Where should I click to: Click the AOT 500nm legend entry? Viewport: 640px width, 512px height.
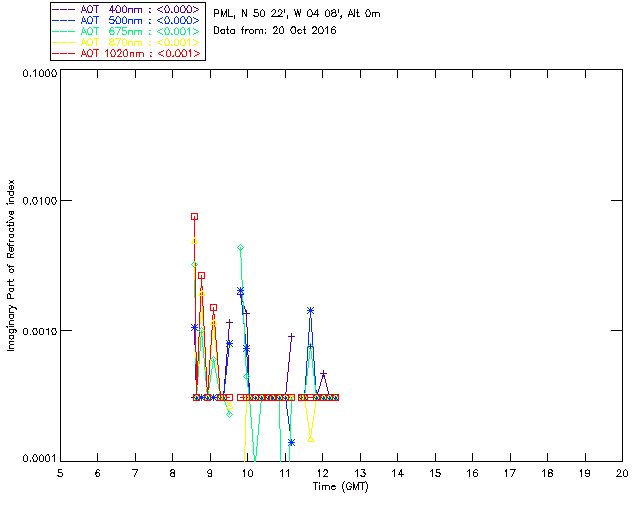[x=126, y=20]
